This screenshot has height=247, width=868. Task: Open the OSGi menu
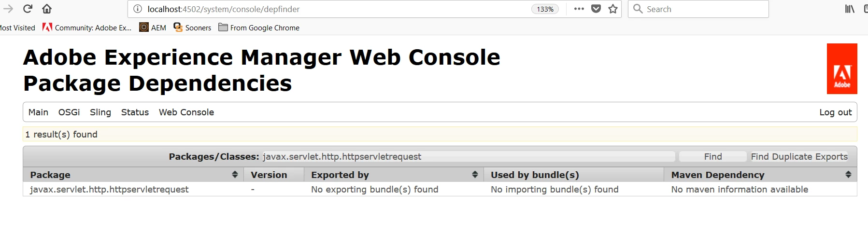[x=69, y=112]
